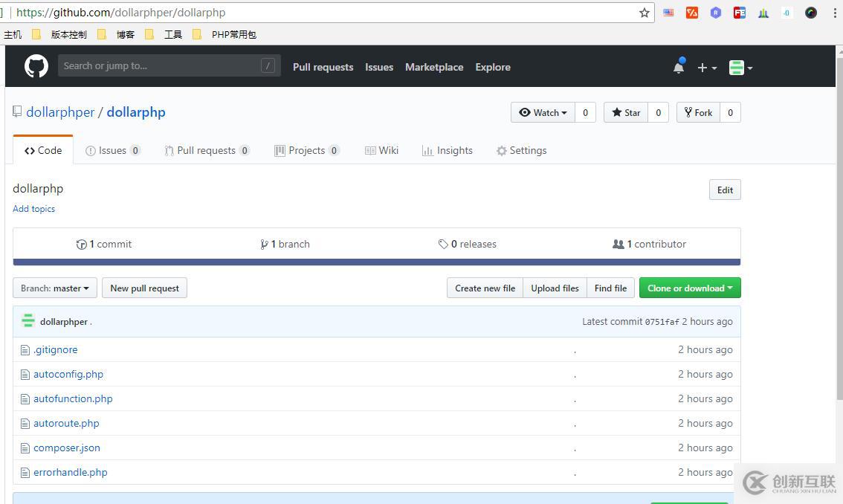Click the page vertical scrollbar thumb
Viewport: 843px width, 504px height.
coord(840,227)
